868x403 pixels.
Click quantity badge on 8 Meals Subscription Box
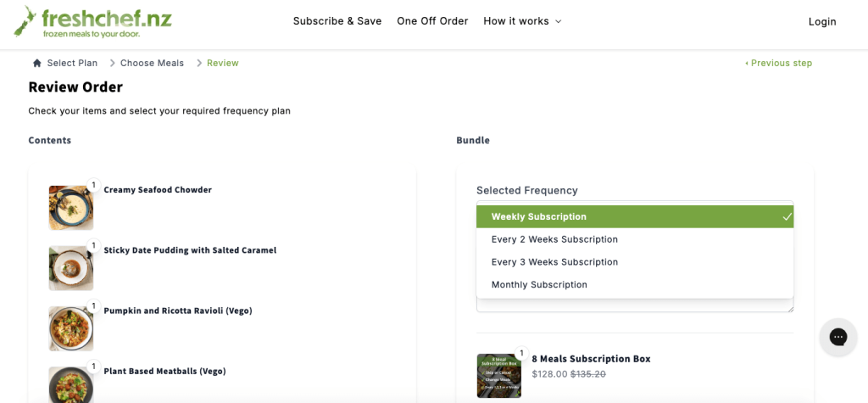pos(521,353)
